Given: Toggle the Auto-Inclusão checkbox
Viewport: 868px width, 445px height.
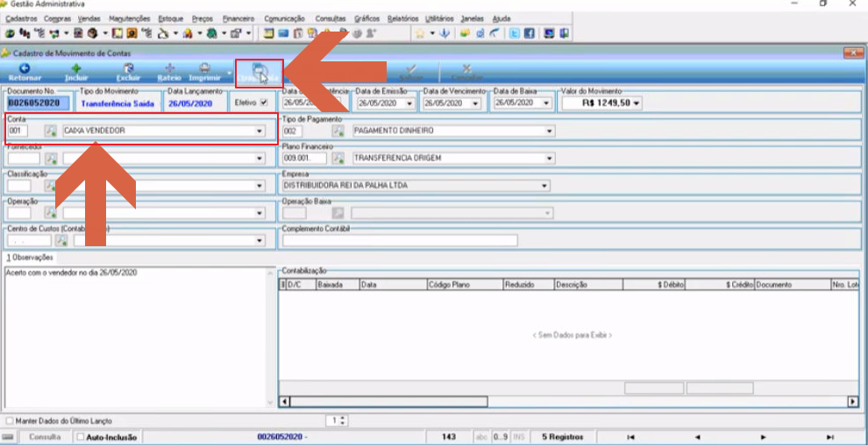Looking at the screenshot, I should 80,437.
